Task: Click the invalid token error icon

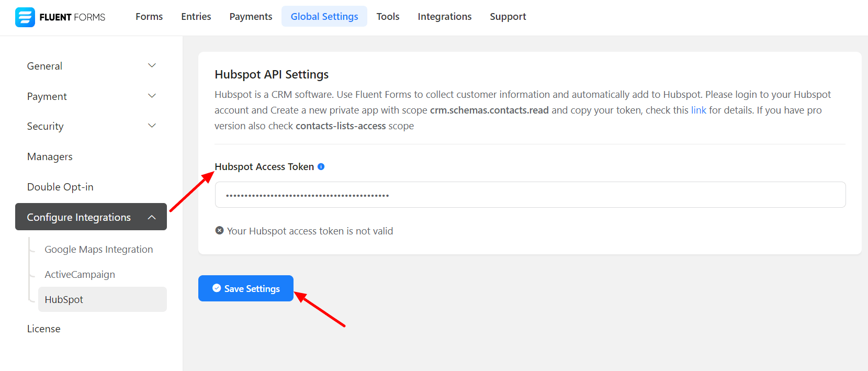Action: tap(220, 231)
